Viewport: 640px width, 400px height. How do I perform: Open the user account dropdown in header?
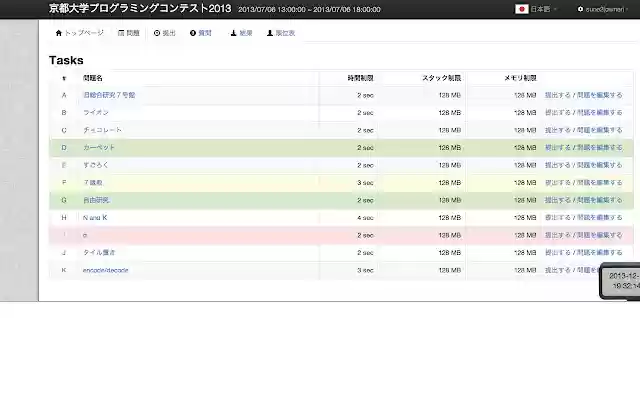[602, 9]
